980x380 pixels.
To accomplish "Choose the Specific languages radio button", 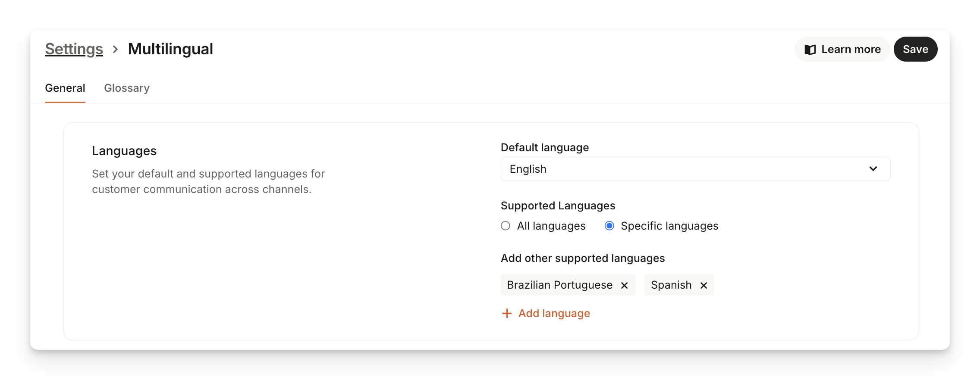I will pyautogui.click(x=609, y=226).
